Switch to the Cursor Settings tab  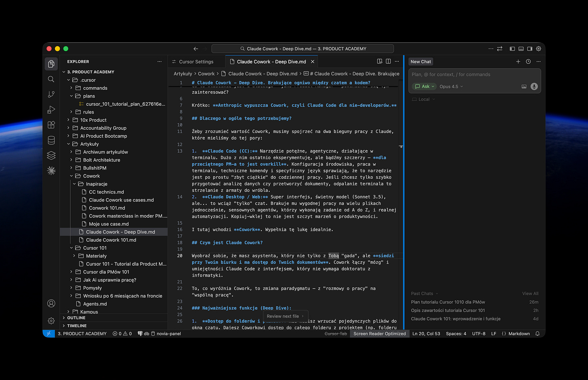(196, 61)
